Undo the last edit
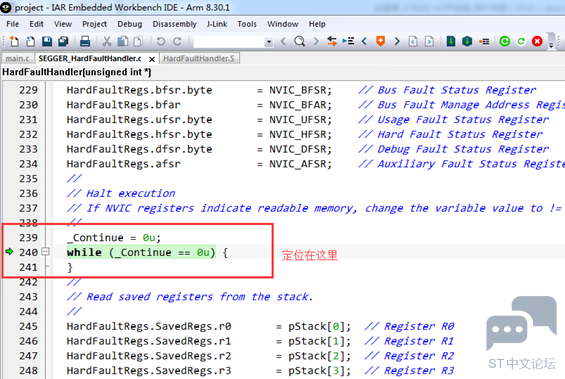565x379 pixels. pos(161,41)
